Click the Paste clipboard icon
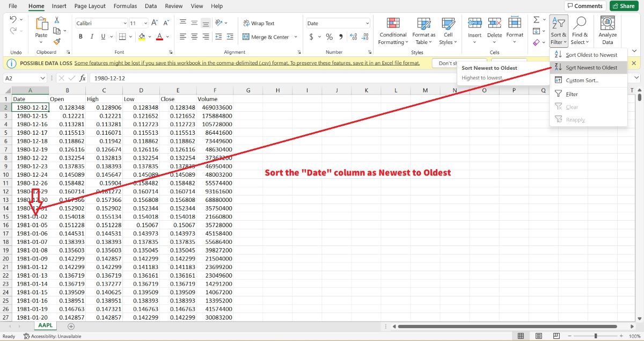This screenshot has width=644, height=341. [x=41, y=24]
